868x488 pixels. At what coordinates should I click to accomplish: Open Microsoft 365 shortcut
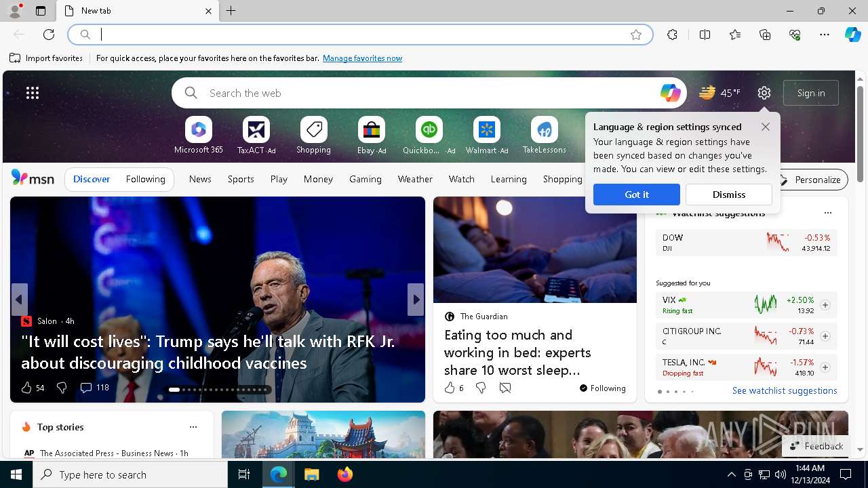click(x=199, y=136)
